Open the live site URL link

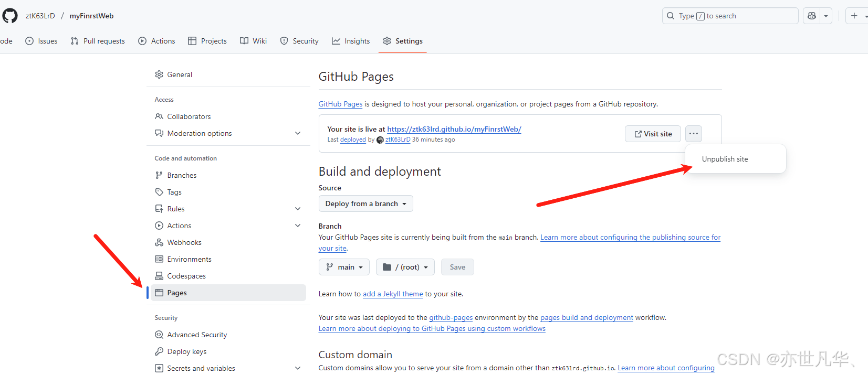pos(454,129)
